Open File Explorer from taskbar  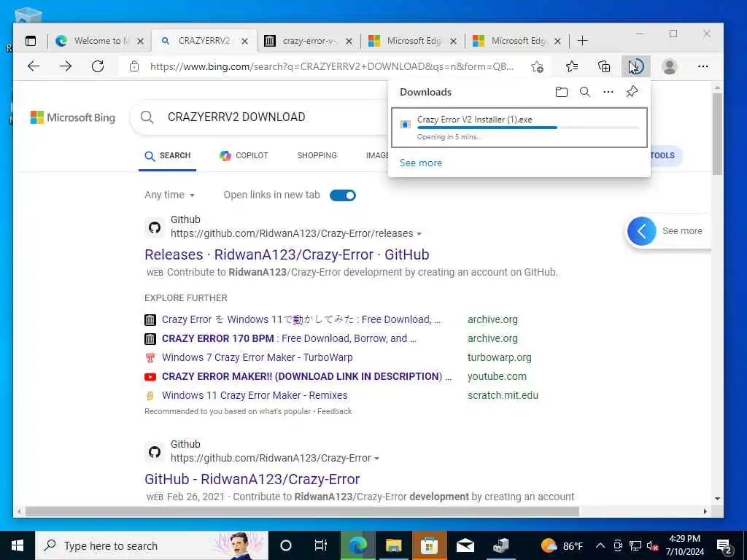pos(393,545)
